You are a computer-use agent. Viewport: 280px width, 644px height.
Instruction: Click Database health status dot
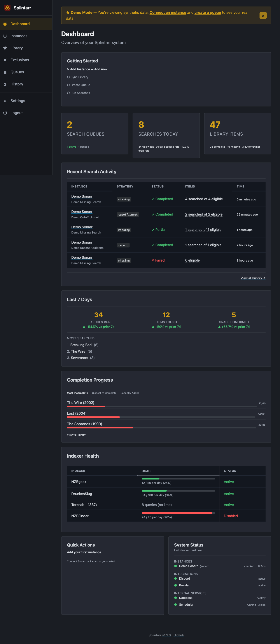coord(175,598)
